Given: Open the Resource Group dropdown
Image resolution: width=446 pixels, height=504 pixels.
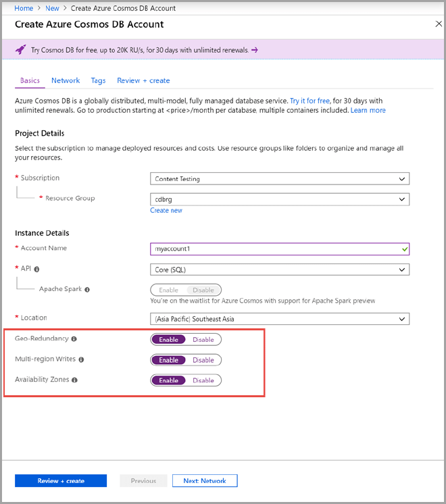Looking at the screenshot, I should tap(280, 199).
